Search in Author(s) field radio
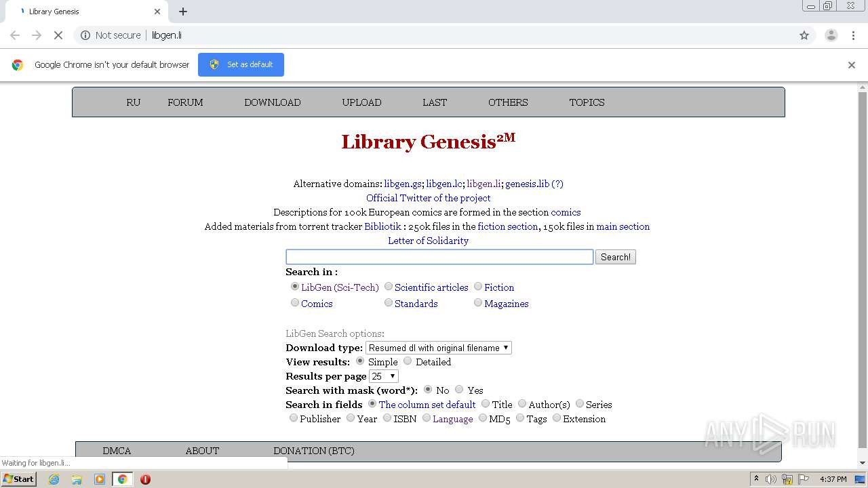 [x=522, y=404]
